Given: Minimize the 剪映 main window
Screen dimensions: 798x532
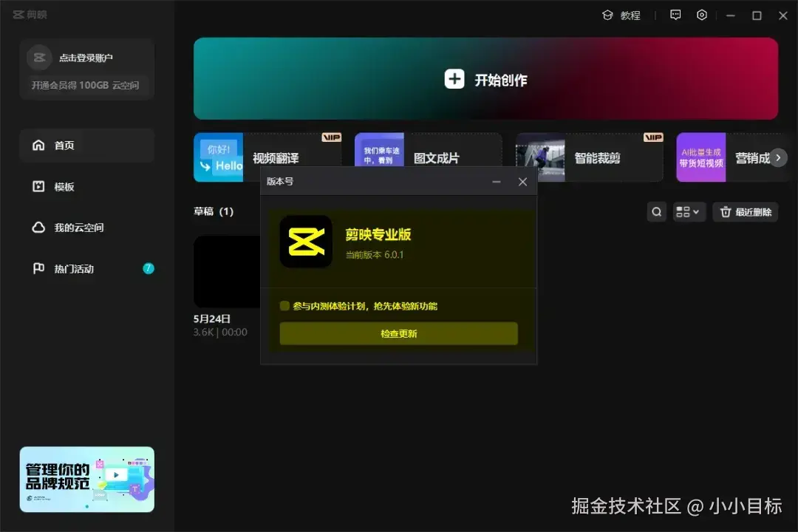Looking at the screenshot, I should [x=730, y=16].
